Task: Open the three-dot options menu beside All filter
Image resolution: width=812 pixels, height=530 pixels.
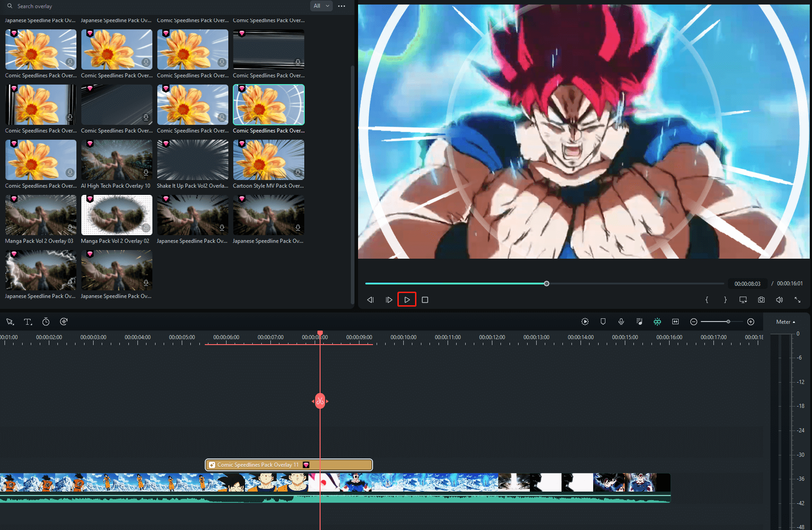Action: pyautogui.click(x=341, y=6)
